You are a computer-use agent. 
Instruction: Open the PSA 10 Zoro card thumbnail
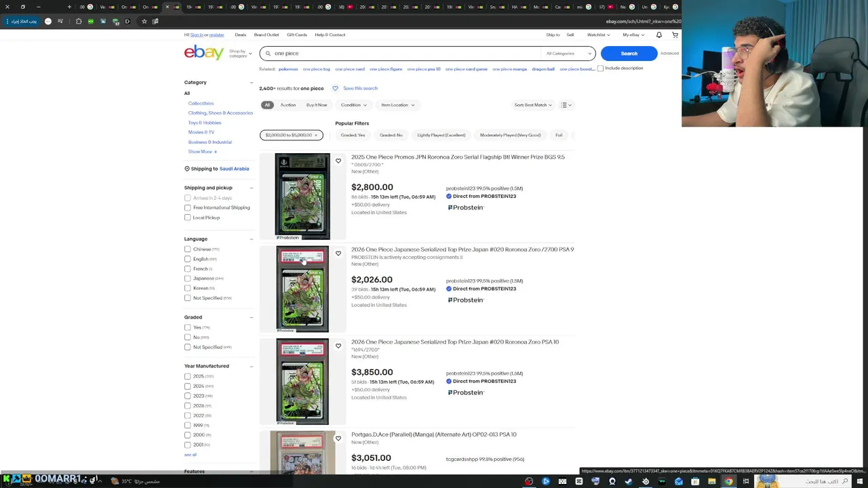click(x=302, y=381)
